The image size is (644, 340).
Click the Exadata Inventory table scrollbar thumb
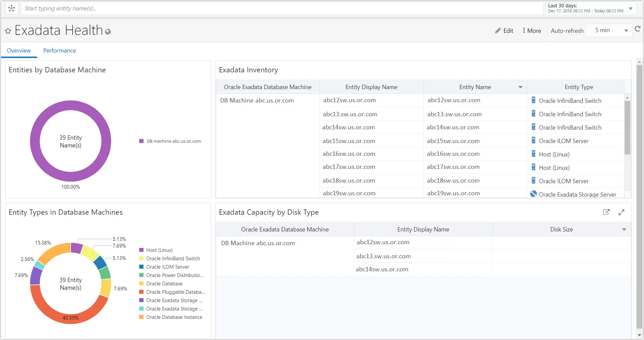tap(627, 127)
